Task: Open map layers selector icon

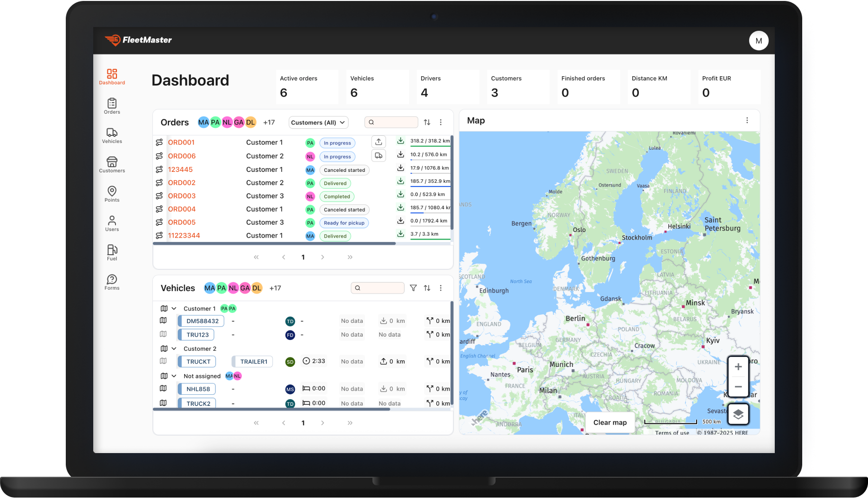Action: (x=738, y=415)
